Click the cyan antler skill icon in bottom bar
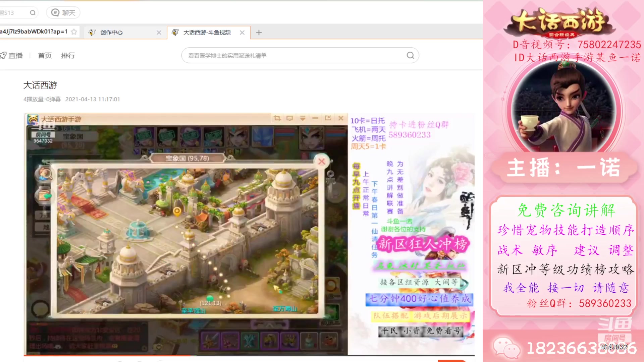This screenshot has width=644, height=362. [250, 341]
